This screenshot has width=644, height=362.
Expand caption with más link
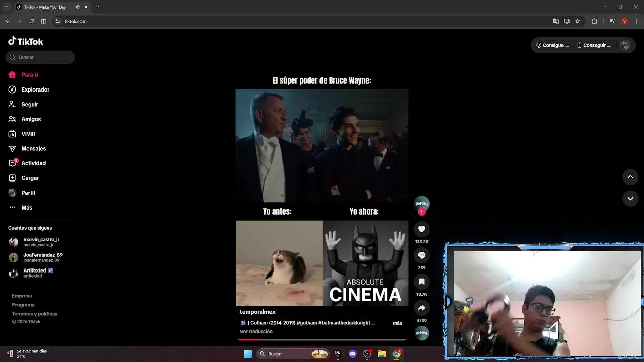tap(397, 323)
